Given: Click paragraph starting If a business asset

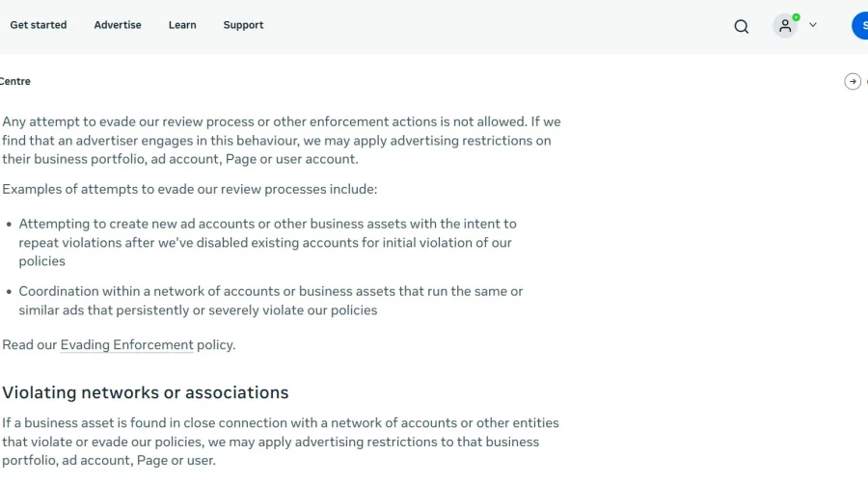Looking at the screenshot, I should pyautogui.click(x=280, y=442).
